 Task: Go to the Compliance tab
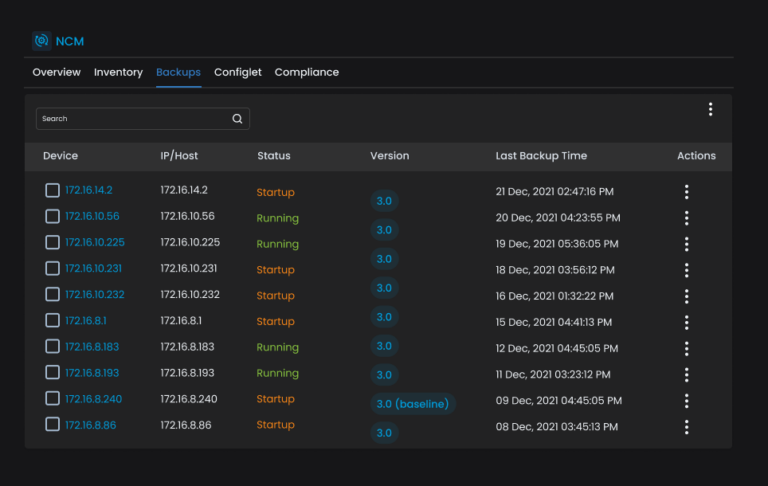(306, 72)
